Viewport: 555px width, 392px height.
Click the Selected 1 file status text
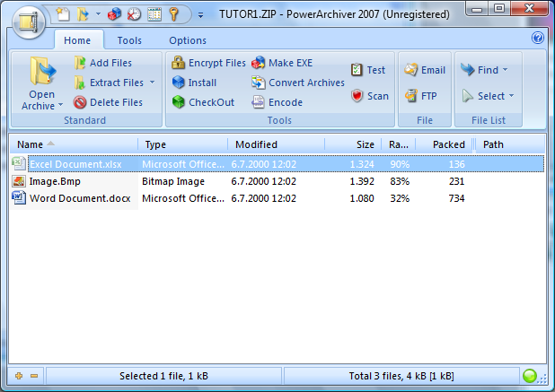pos(163,376)
